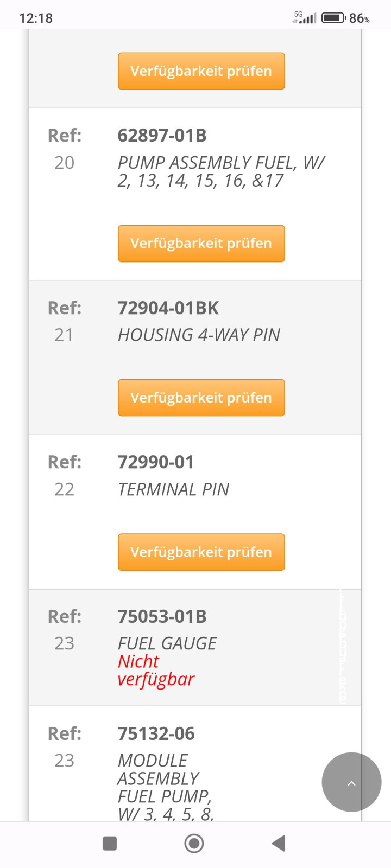This screenshot has width=391, height=868.
Task: Select part number 72990-01
Action: tap(156, 462)
